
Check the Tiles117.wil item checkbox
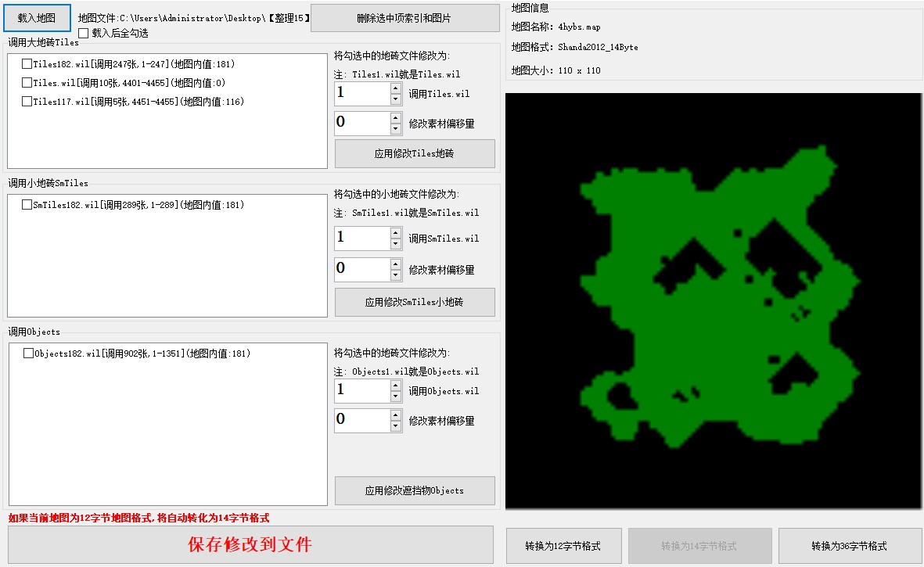tap(27, 102)
